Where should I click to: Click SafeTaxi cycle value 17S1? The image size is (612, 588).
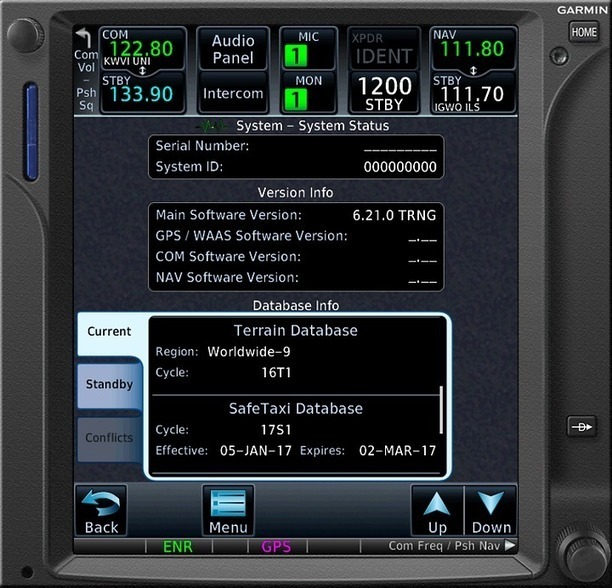pos(276,430)
